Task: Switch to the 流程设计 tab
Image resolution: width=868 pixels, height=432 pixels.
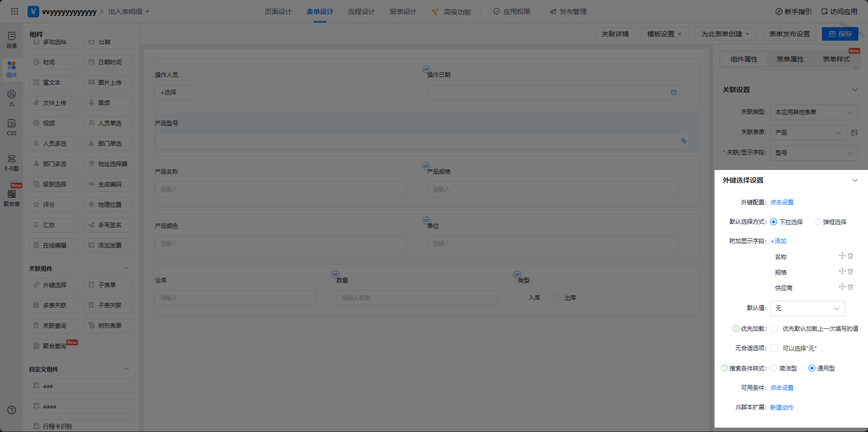Action: click(361, 12)
